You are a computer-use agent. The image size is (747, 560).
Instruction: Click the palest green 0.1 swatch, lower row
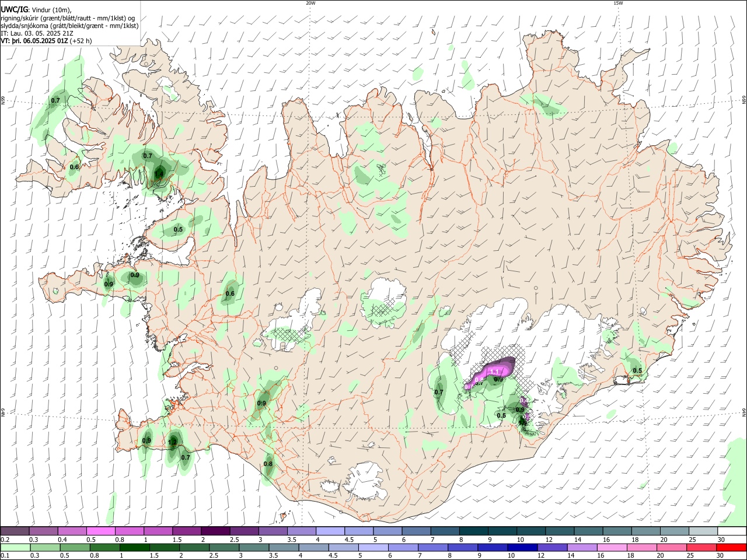15,547
